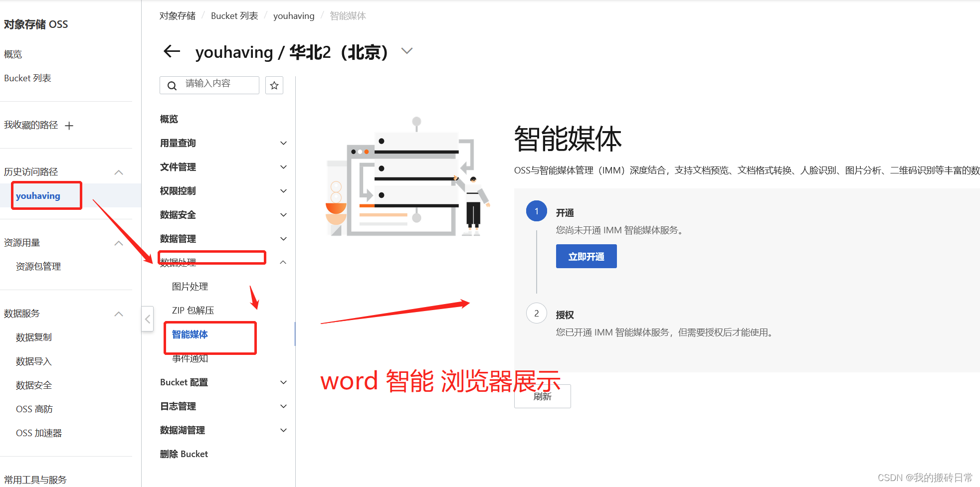Expand the 数据湖管理 section
This screenshot has width=980, height=487.
283,430
